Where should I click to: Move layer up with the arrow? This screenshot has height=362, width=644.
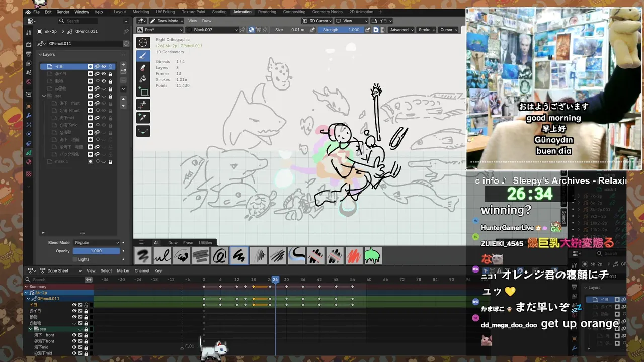point(123,99)
